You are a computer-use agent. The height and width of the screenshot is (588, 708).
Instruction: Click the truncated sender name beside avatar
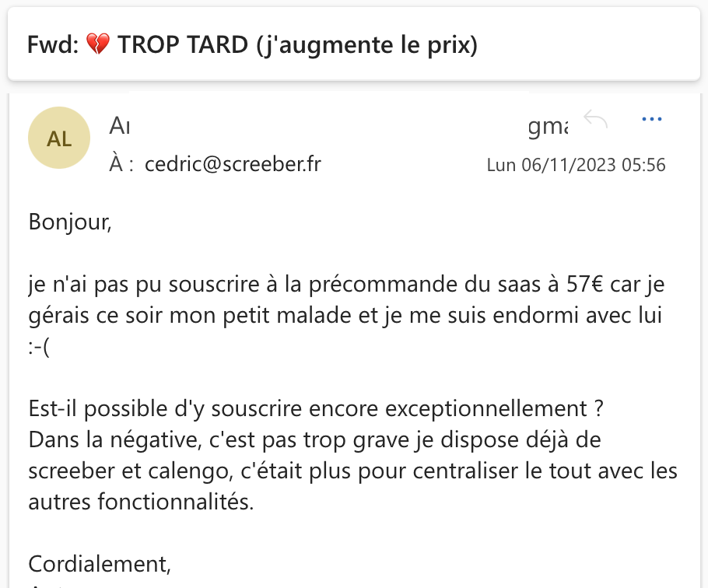pyautogui.click(x=119, y=124)
